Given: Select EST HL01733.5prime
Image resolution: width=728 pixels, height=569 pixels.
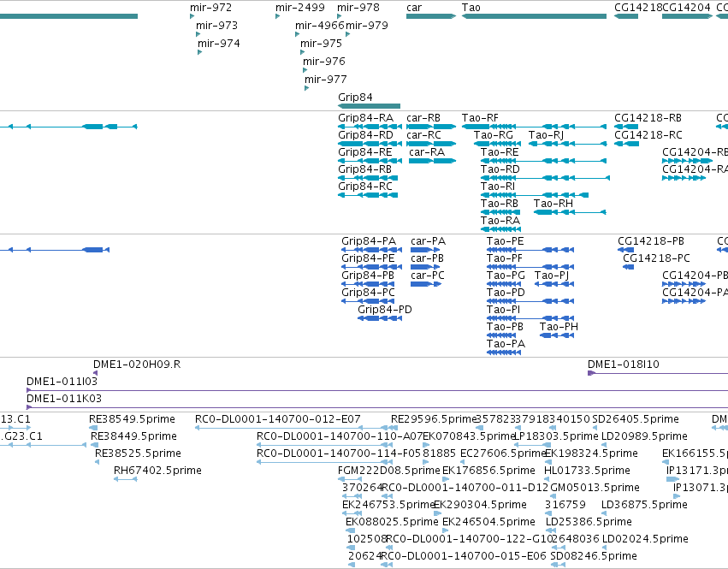Looking at the screenshot, I should pyautogui.click(x=547, y=479).
